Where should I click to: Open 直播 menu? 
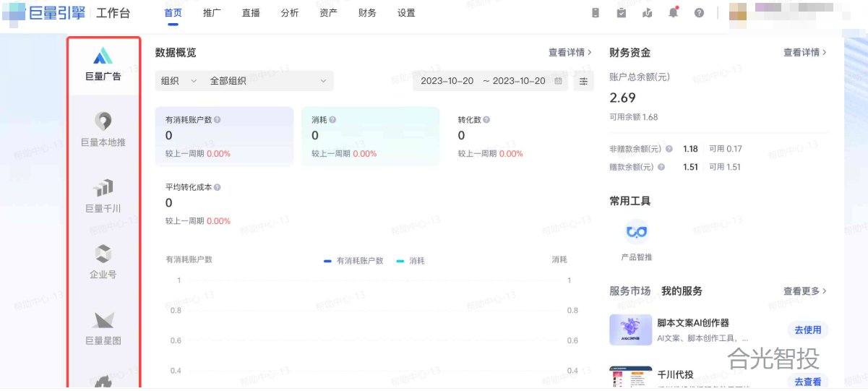251,13
